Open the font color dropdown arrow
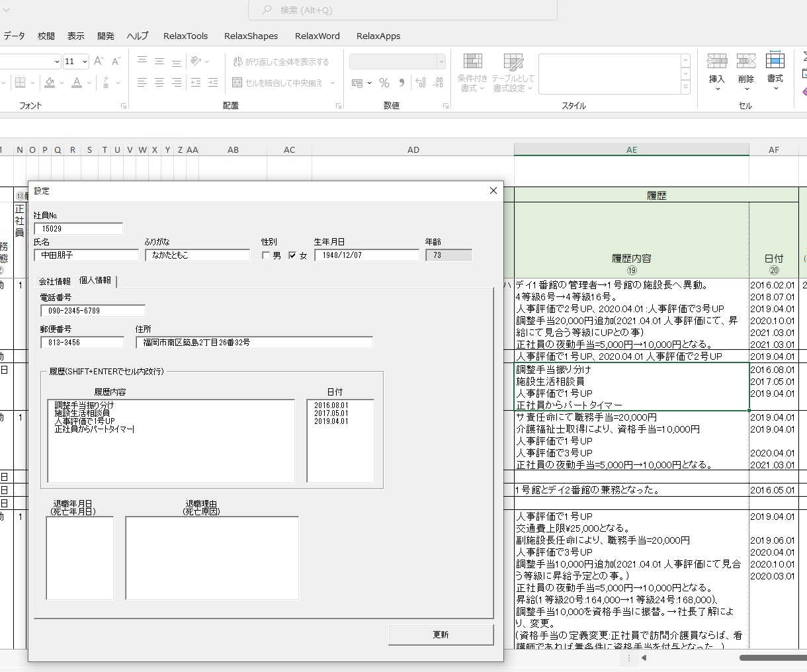This screenshot has width=807, height=672. pyautogui.click(x=89, y=83)
